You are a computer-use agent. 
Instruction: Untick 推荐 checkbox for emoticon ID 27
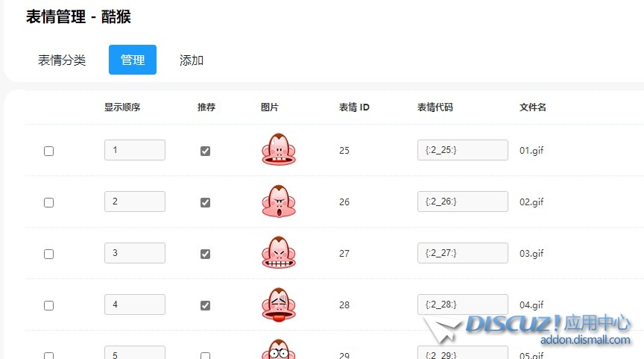(206, 254)
